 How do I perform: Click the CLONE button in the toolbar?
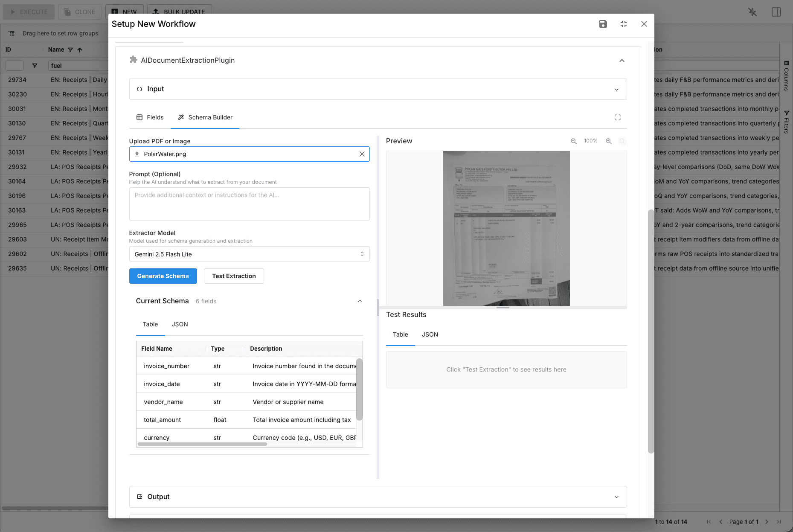tap(80, 12)
